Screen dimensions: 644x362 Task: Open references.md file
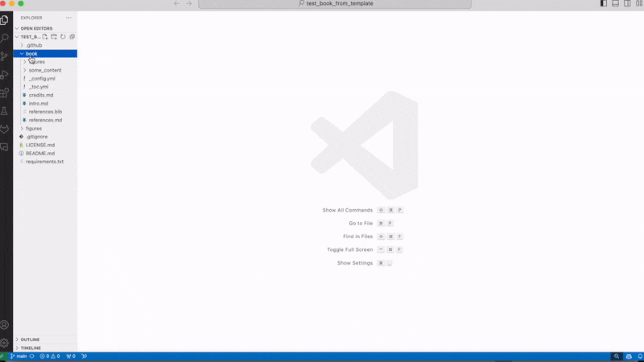[x=45, y=120]
